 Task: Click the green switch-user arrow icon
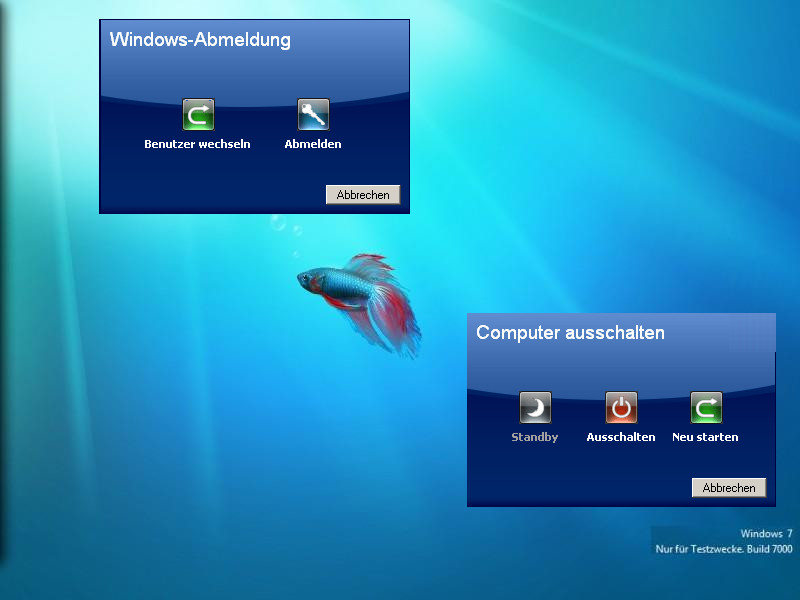click(197, 114)
